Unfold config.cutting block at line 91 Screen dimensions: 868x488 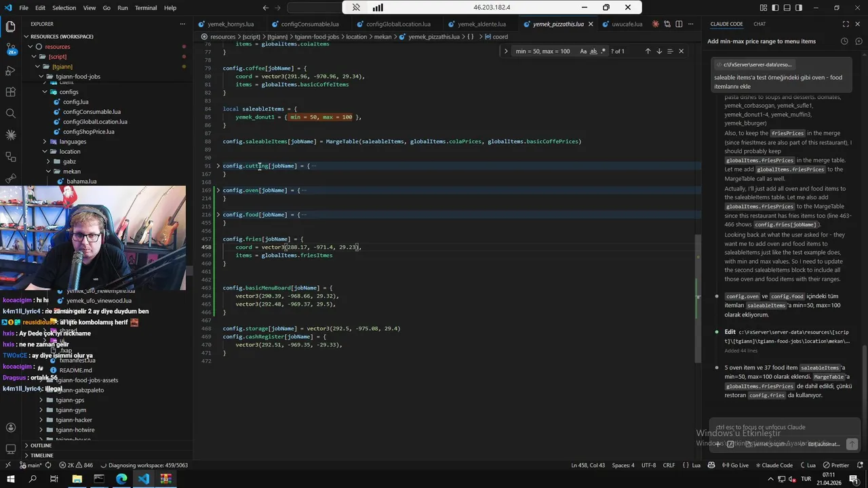218,166
